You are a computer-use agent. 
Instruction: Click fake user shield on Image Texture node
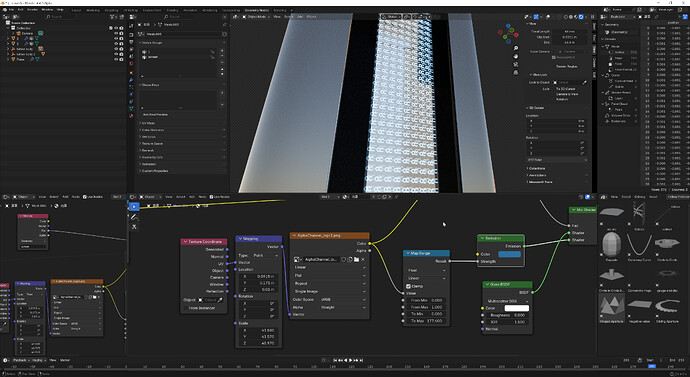[344, 260]
